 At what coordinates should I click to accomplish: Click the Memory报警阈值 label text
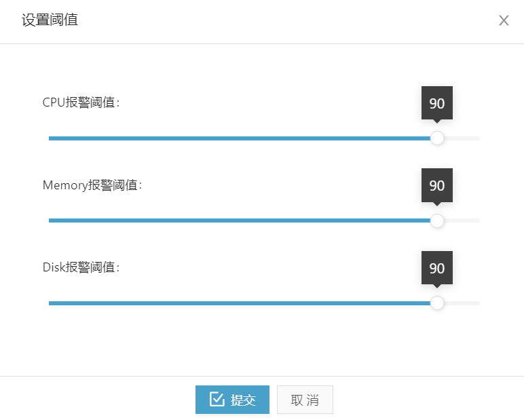click(92, 185)
